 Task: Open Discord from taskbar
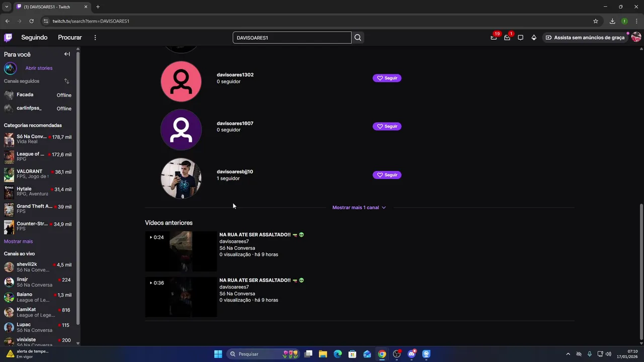click(412, 354)
